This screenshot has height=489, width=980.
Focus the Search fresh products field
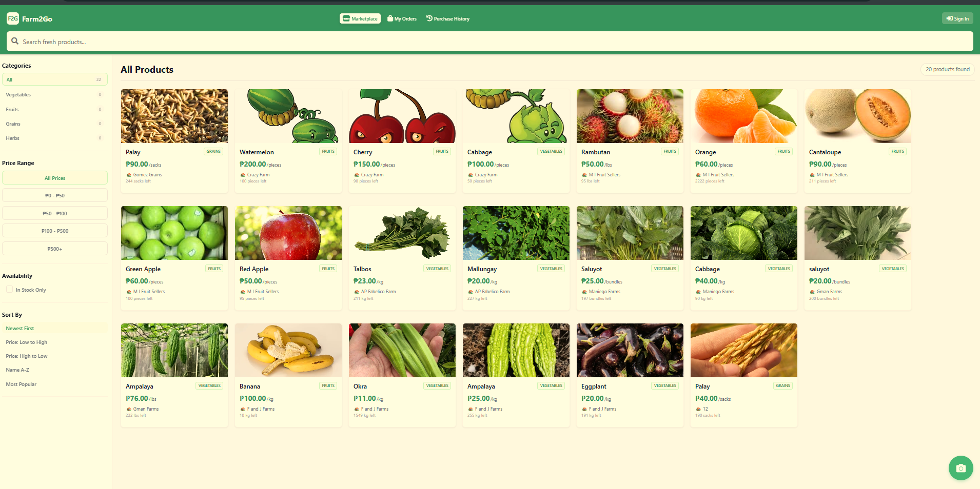click(x=490, y=42)
